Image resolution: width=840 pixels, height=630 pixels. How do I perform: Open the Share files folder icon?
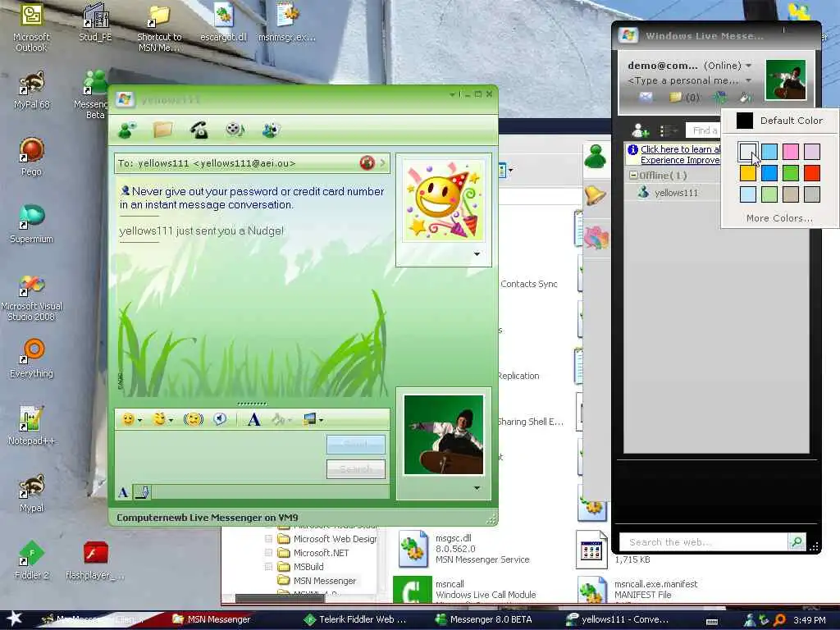point(163,130)
